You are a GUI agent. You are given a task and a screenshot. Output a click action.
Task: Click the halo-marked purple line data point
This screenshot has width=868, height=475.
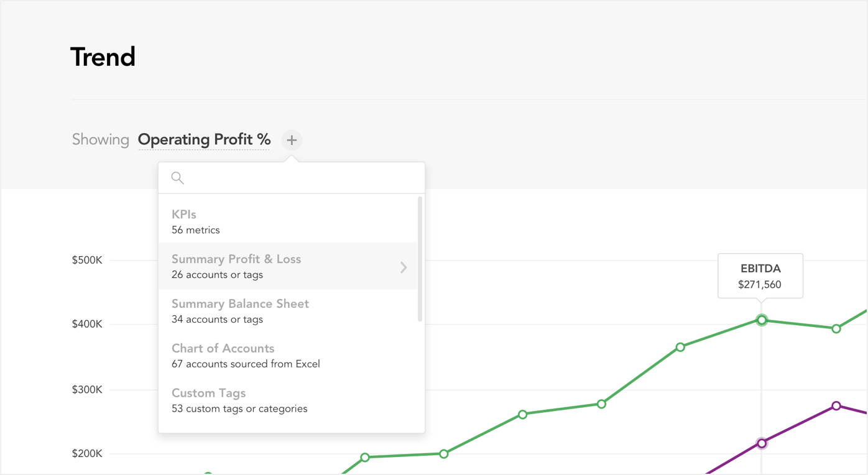(762, 443)
